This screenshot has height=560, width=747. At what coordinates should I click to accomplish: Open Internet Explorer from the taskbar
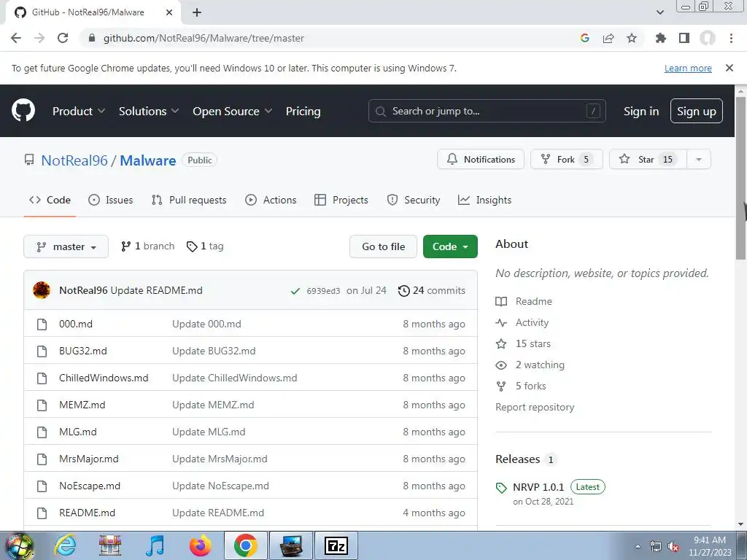coord(65,545)
